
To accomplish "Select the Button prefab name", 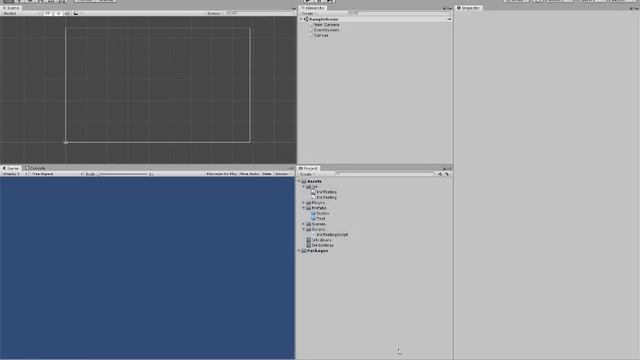I will [x=322, y=213].
